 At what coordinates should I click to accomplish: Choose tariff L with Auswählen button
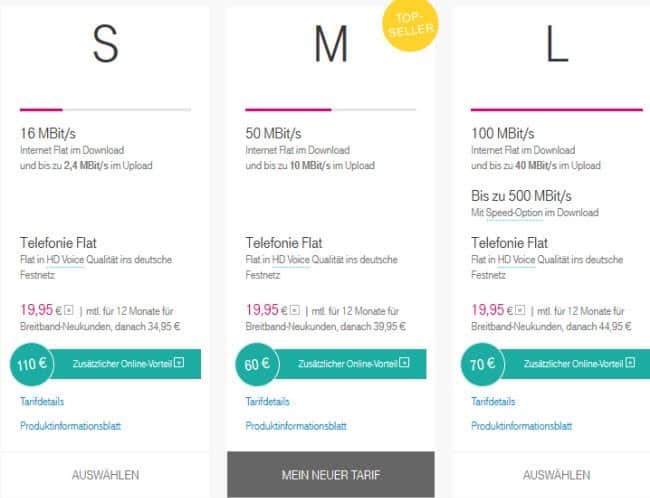556,475
